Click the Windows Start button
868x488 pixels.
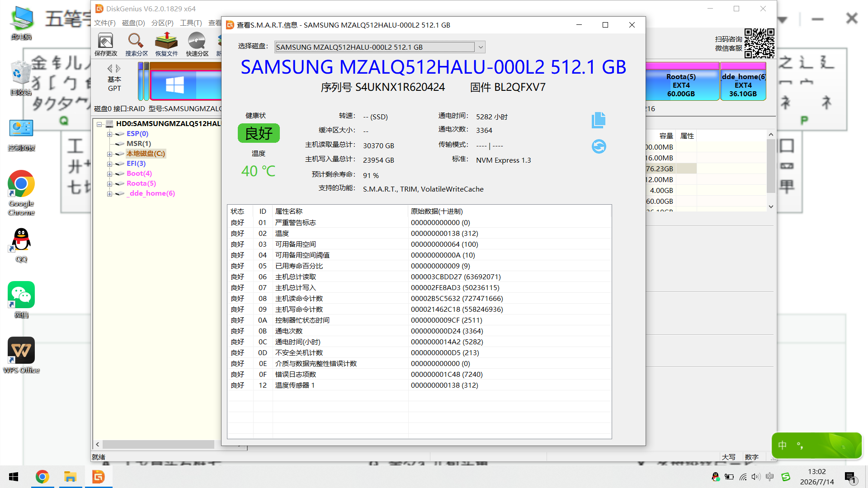[x=14, y=477]
